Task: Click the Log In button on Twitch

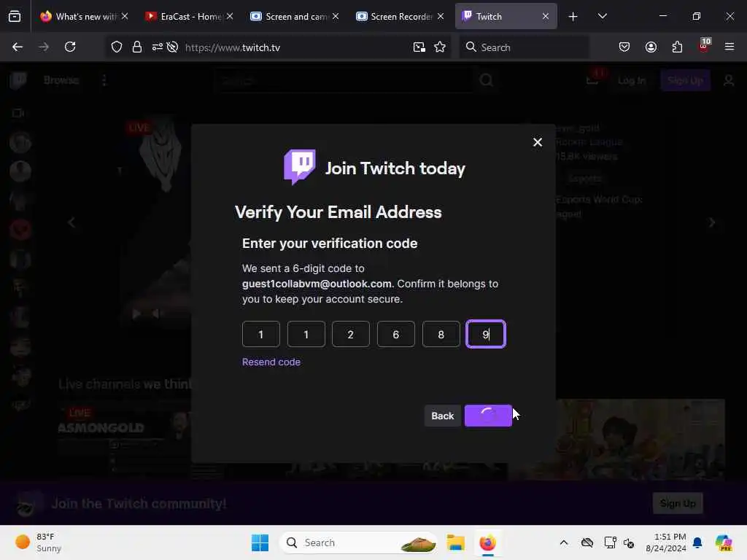Action: [631, 80]
